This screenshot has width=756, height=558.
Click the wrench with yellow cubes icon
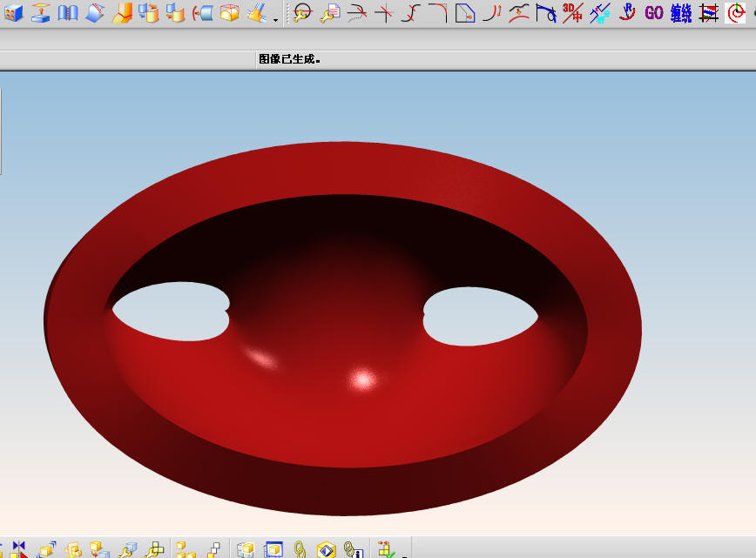click(155, 549)
